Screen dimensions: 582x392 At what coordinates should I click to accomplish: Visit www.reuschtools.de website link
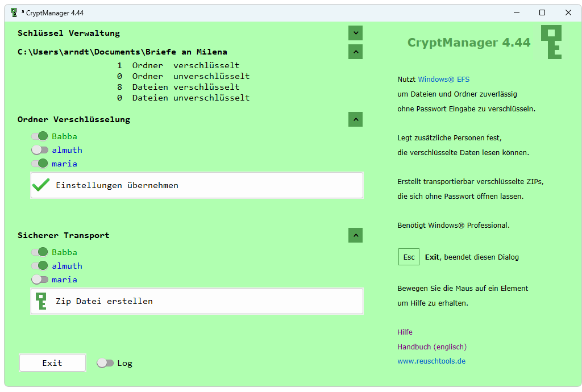[431, 361]
